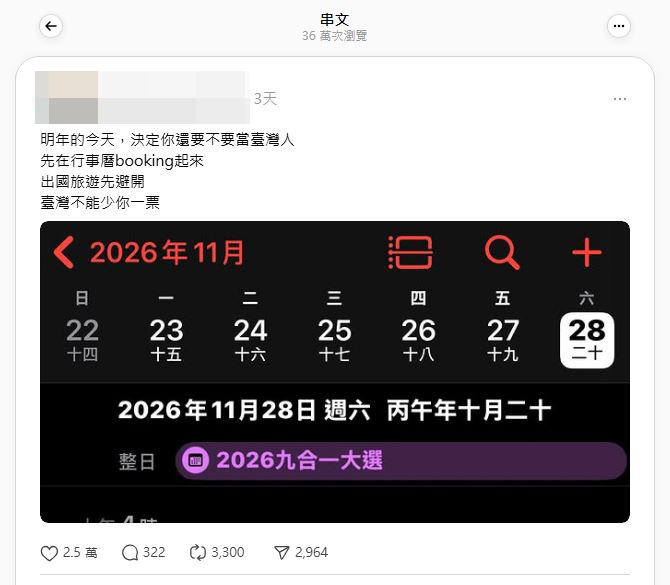Like the post with heart icon
The width and height of the screenshot is (670, 585).
click(x=49, y=553)
